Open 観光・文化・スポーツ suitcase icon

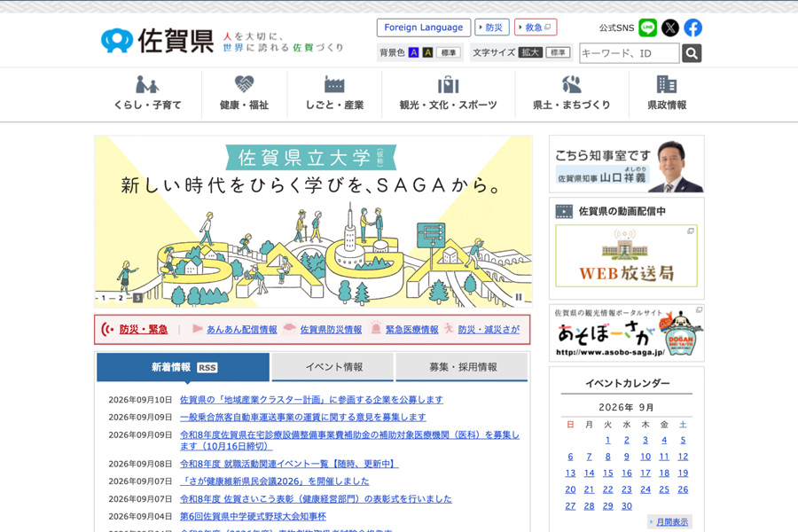(x=449, y=84)
